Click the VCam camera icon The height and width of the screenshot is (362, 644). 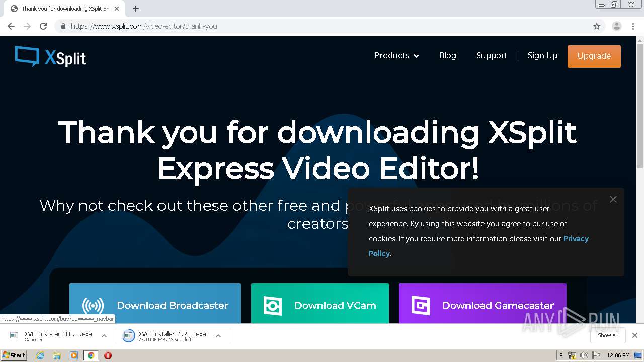[273, 305]
